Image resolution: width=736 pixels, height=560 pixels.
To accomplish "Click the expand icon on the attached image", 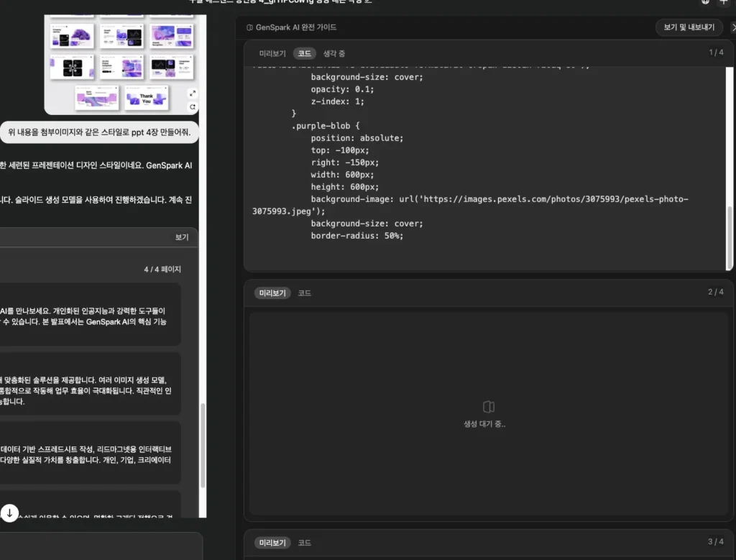I will [193, 93].
